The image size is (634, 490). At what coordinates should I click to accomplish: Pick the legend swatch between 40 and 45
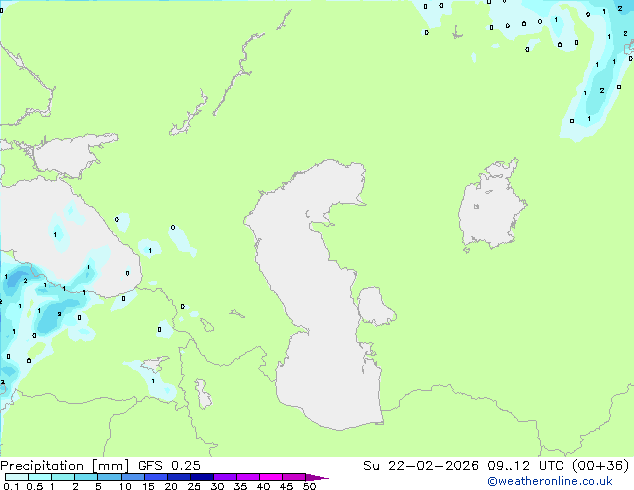coord(271,477)
